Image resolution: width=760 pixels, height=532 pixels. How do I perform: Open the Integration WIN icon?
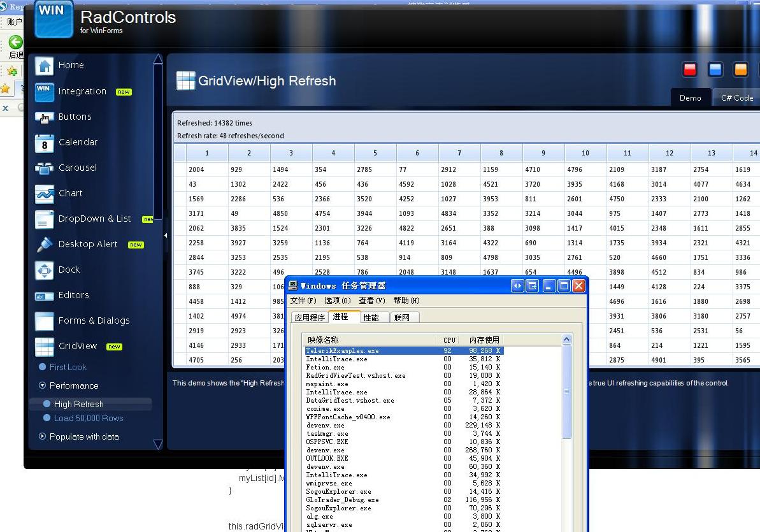(44, 92)
